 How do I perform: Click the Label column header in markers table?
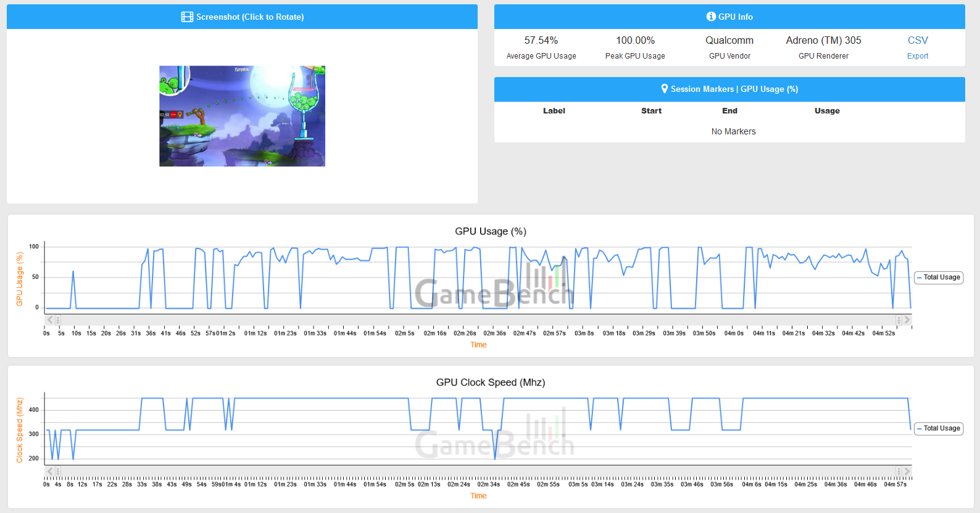pos(554,111)
